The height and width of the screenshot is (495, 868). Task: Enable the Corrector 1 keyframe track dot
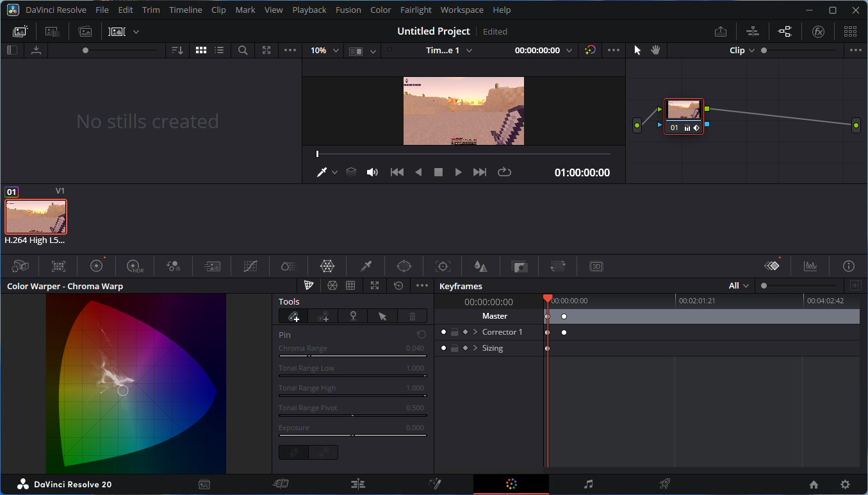(x=443, y=332)
